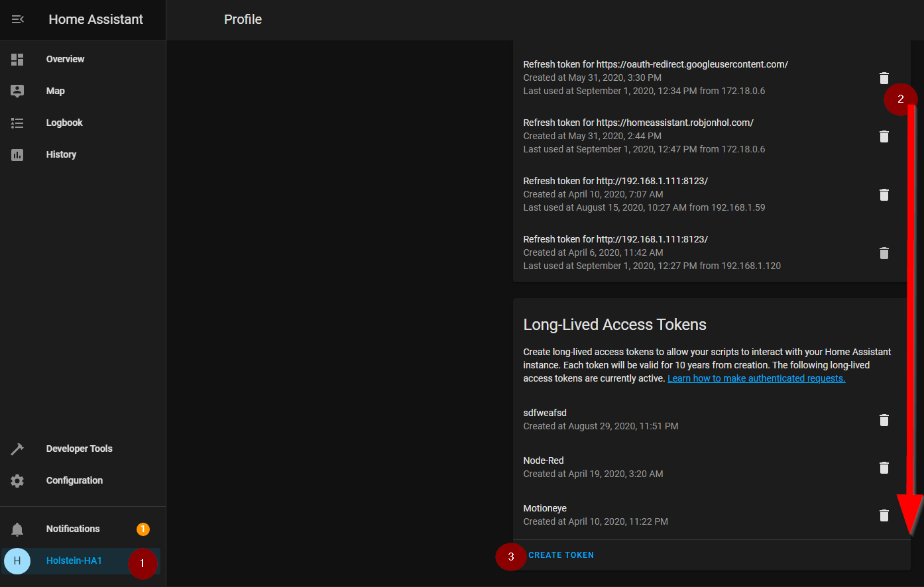924x587 pixels.
Task: Open the Configuration gear icon
Action: tap(17, 480)
